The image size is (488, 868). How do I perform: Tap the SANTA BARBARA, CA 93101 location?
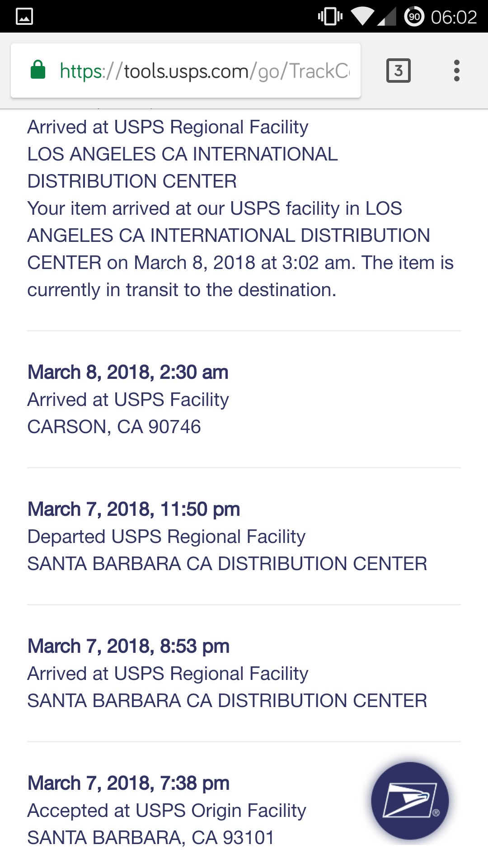[150, 838]
